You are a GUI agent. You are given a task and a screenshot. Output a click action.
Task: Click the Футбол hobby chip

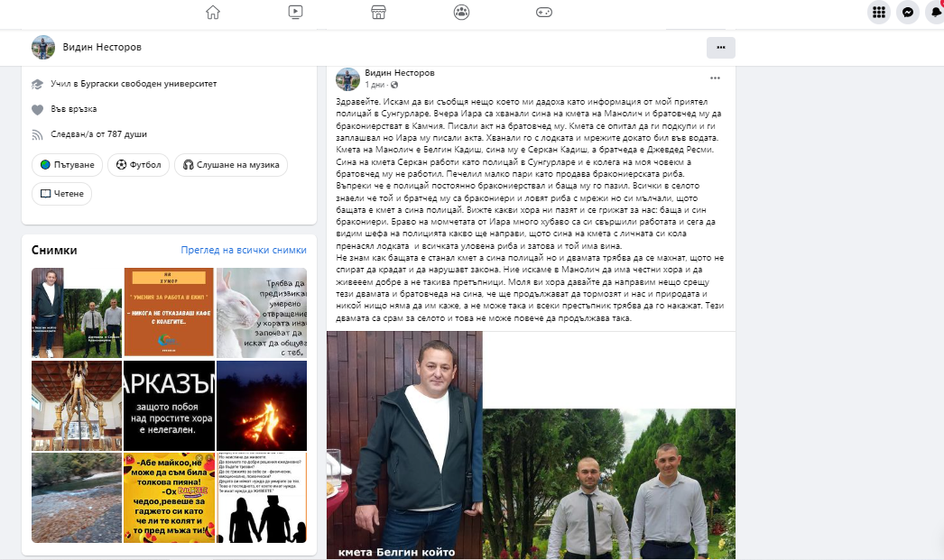pyautogui.click(x=138, y=165)
